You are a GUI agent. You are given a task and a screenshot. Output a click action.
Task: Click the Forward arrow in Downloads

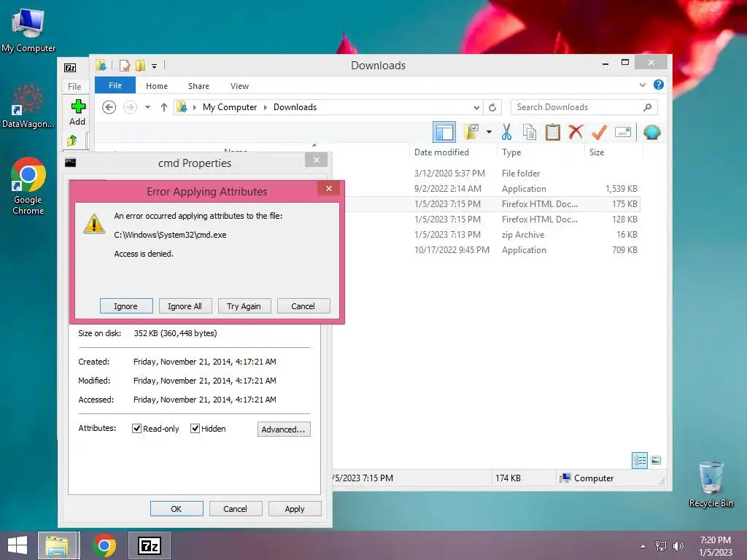pyautogui.click(x=130, y=107)
